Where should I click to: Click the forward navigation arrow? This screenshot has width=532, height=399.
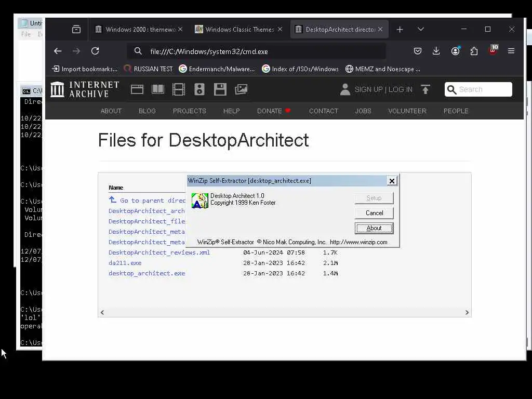[76, 51]
